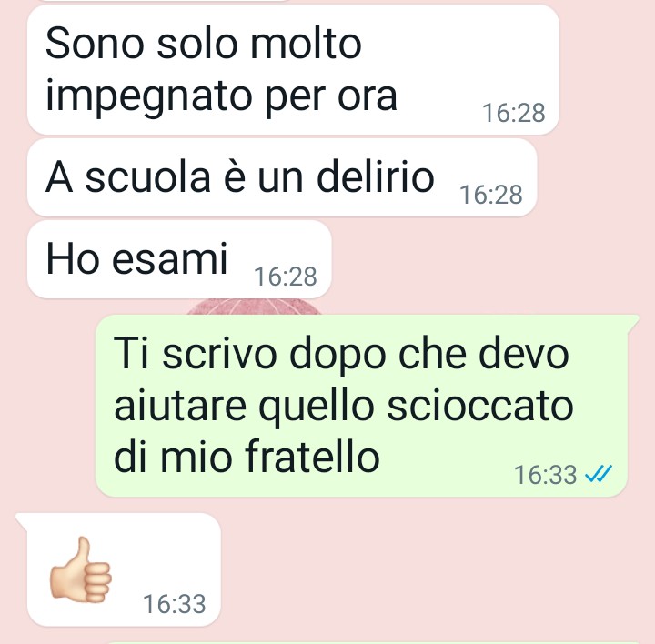Tap the 16:28 timestamp beside 'delirio'
The height and width of the screenshot is (644, 655).
(491, 195)
